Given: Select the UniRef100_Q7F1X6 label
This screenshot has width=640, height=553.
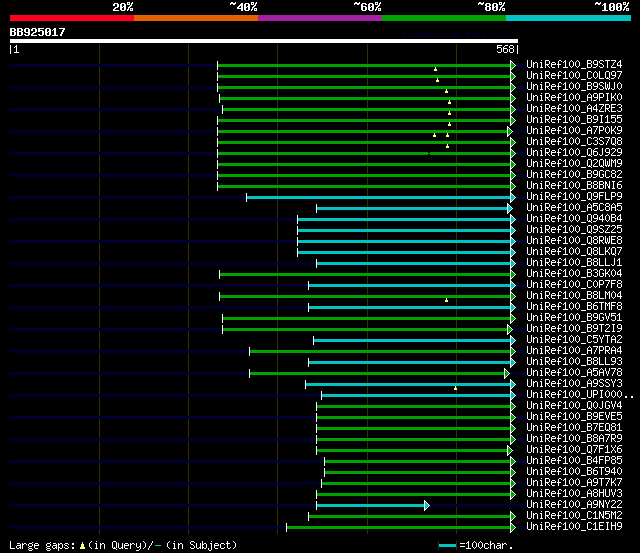Looking at the screenshot, I should 574,450.
